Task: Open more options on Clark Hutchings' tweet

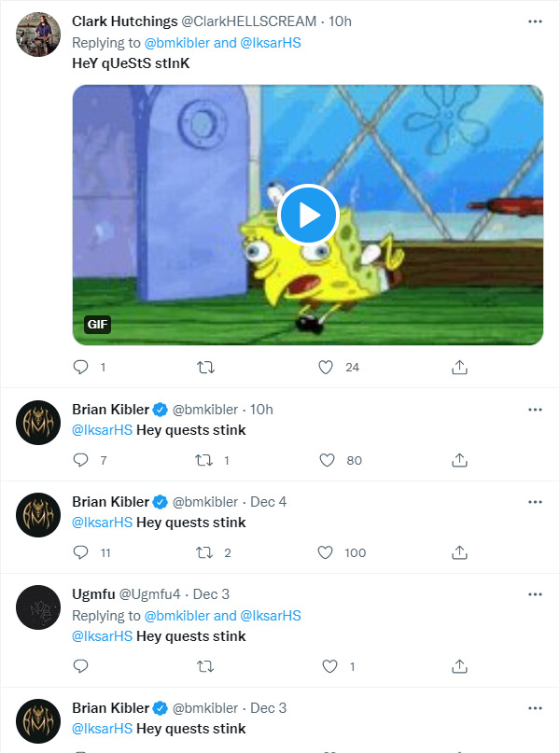Action: (535, 21)
